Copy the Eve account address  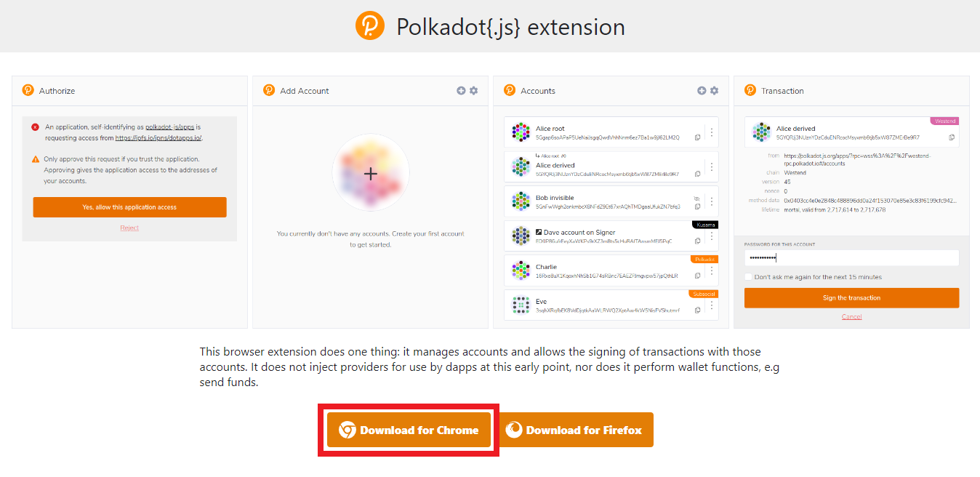click(x=697, y=310)
